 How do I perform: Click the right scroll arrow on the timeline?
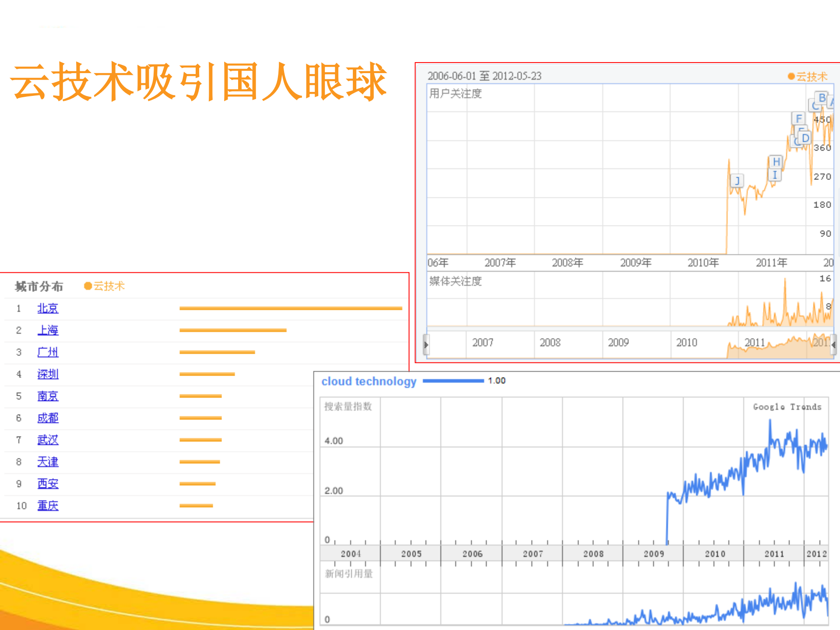(x=834, y=345)
